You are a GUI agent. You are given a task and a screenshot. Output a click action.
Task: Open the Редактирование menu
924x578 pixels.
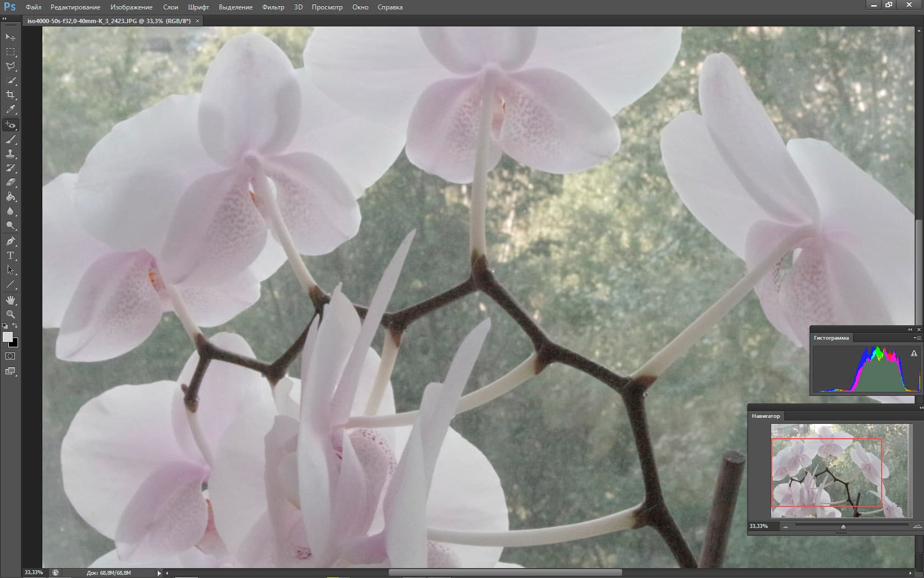coord(75,7)
